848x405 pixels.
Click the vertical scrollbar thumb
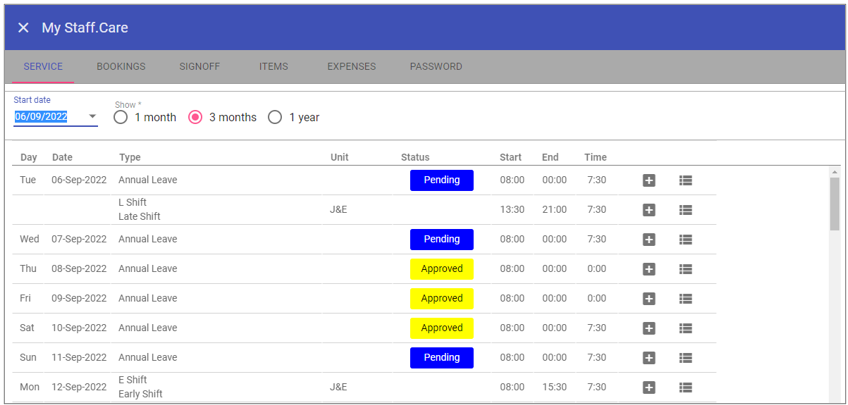[834, 204]
